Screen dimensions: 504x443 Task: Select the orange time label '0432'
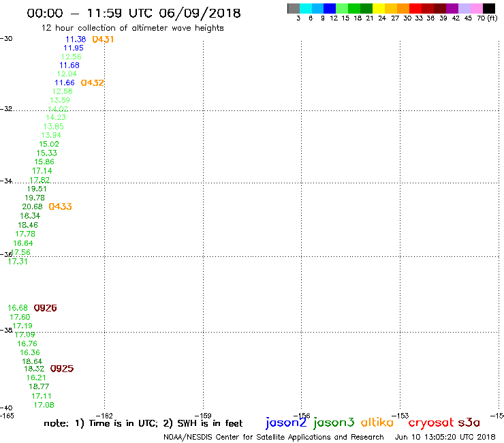tap(92, 82)
